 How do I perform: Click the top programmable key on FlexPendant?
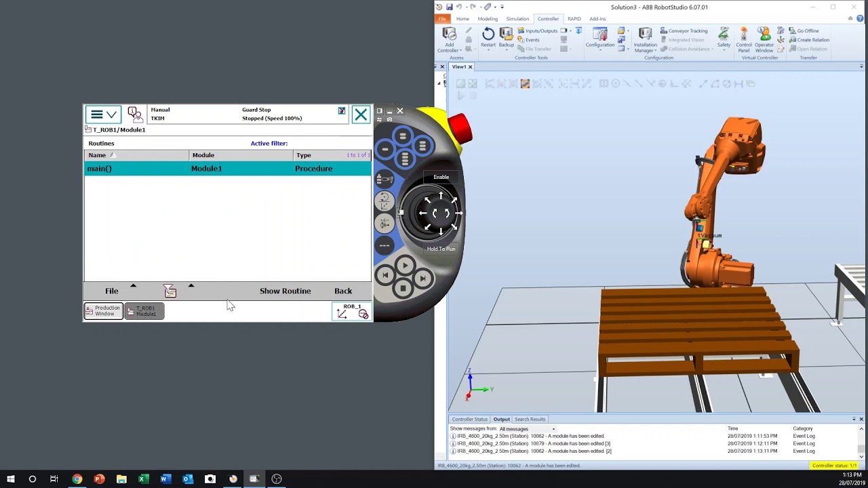[403, 137]
